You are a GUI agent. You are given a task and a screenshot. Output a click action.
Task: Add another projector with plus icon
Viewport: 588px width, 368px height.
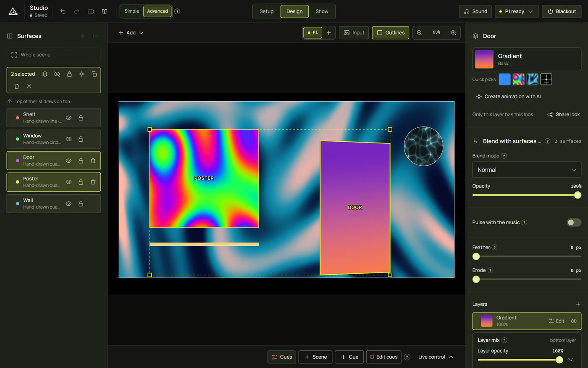(328, 33)
